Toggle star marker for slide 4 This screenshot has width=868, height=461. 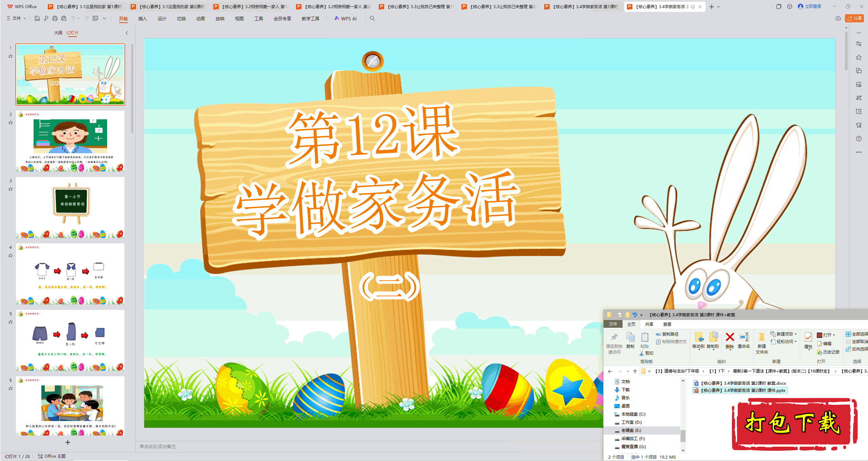pyautogui.click(x=11, y=256)
